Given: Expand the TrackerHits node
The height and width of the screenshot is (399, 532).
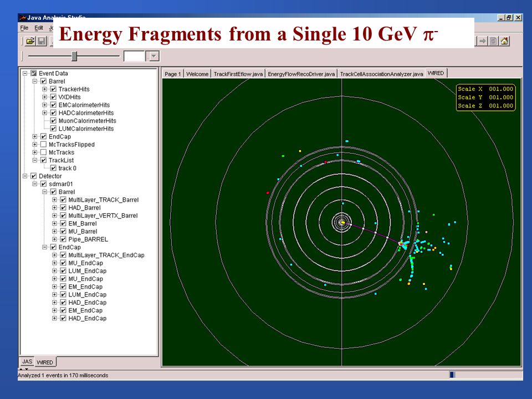Looking at the screenshot, I should pos(44,89).
